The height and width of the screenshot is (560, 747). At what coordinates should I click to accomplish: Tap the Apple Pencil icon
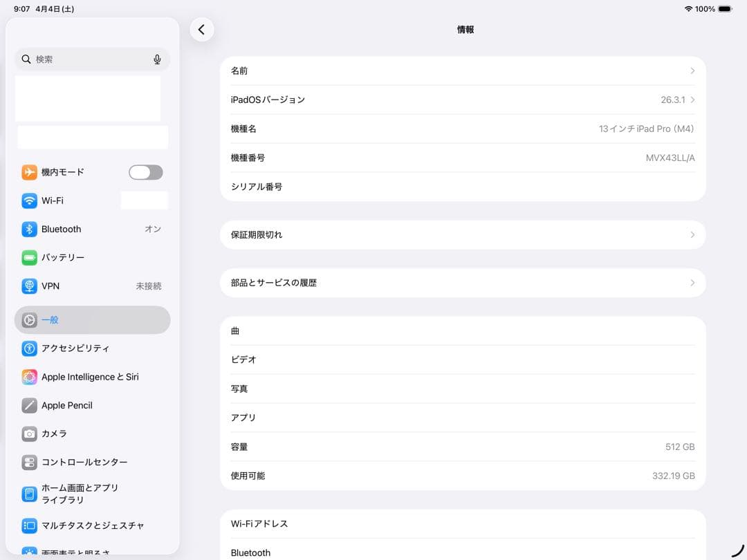29,406
